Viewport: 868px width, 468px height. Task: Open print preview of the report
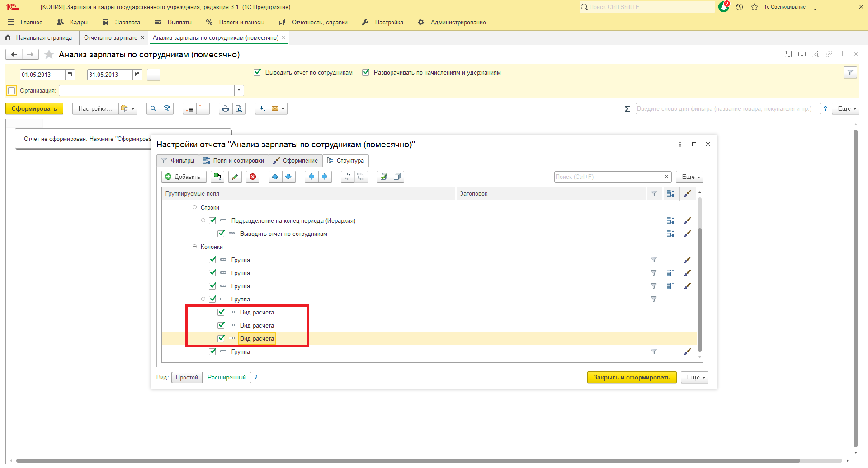[x=239, y=108]
